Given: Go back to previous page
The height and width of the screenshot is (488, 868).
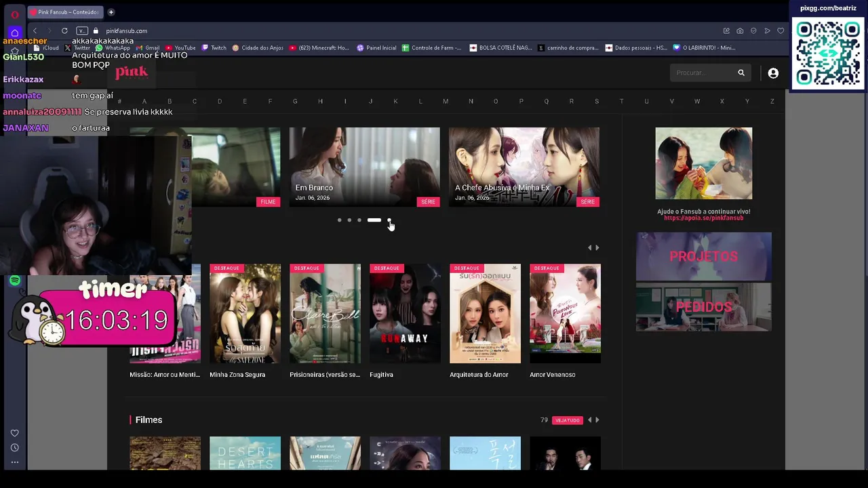Looking at the screenshot, I should (35, 30).
